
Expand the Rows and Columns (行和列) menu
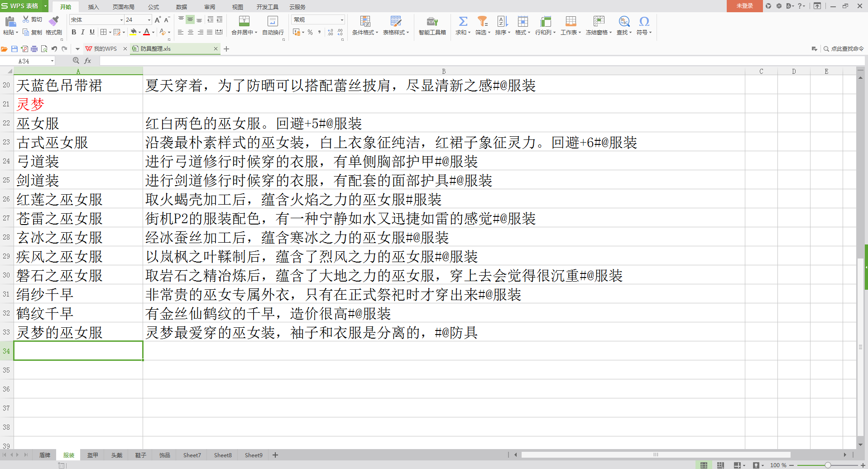[x=545, y=33]
